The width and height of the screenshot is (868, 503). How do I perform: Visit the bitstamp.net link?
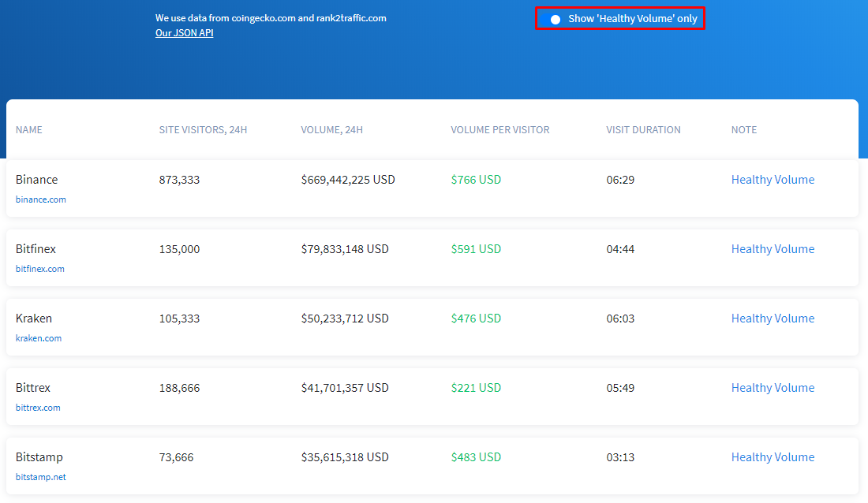click(x=41, y=477)
